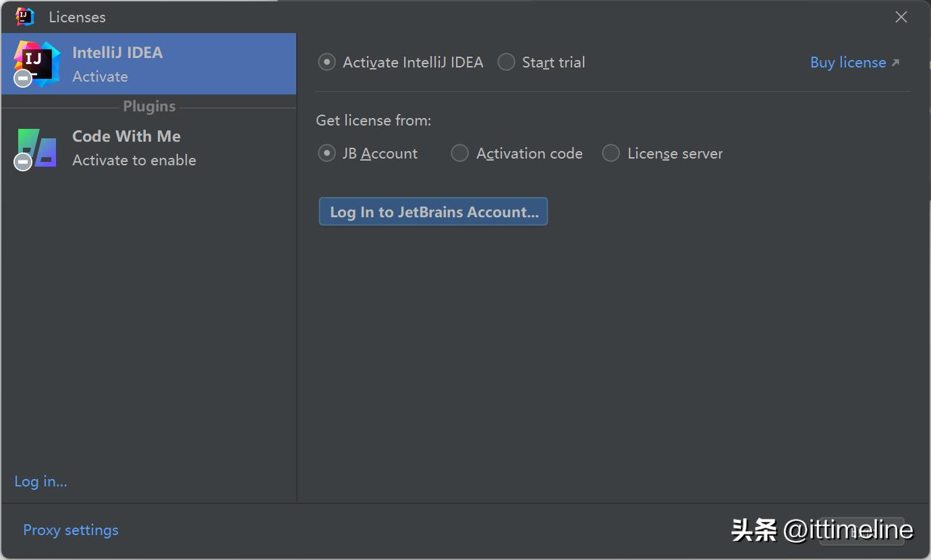Viewport: 931px width, 560px height.
Task: Click the Code With Me plugin icon
Action: point(36,148)
